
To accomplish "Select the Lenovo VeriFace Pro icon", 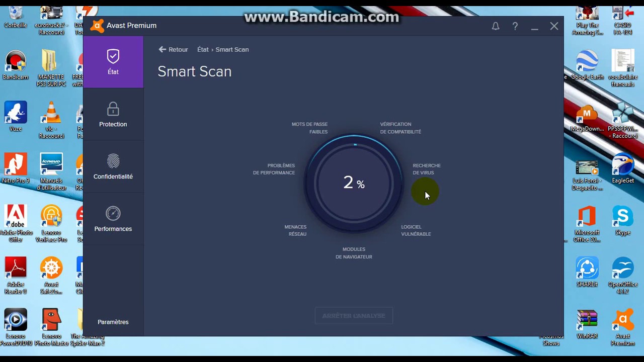I will point(51,224).
